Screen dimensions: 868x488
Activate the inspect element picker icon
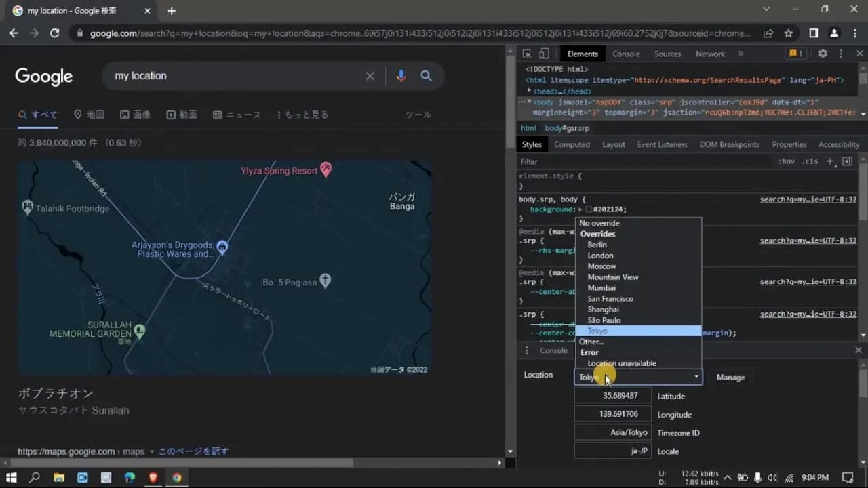pyautogui.click(x=527, y=54)
